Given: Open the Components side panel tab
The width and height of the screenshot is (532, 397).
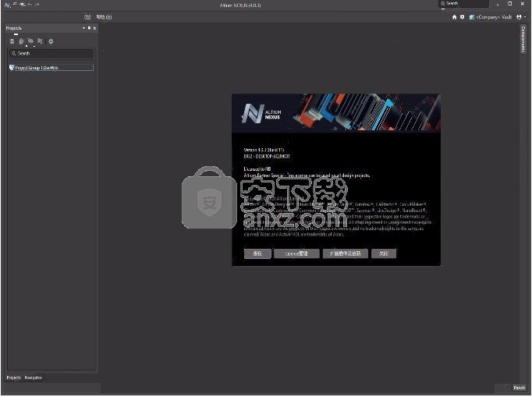Looking at the screenshot, I should 523,39.
